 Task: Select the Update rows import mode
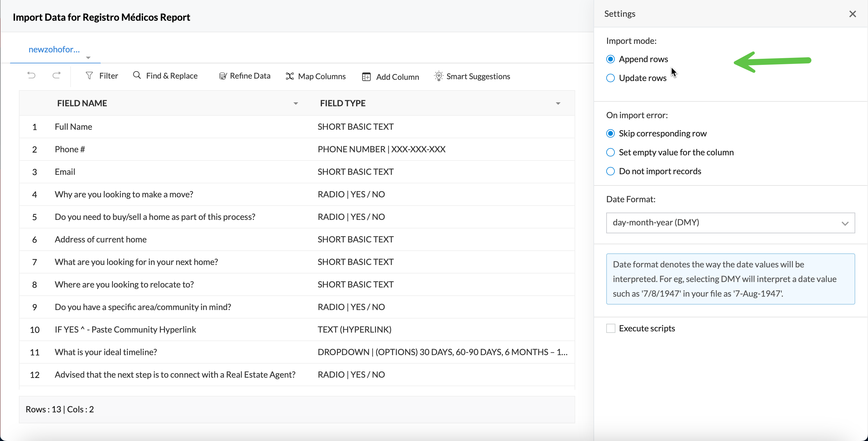610,78
